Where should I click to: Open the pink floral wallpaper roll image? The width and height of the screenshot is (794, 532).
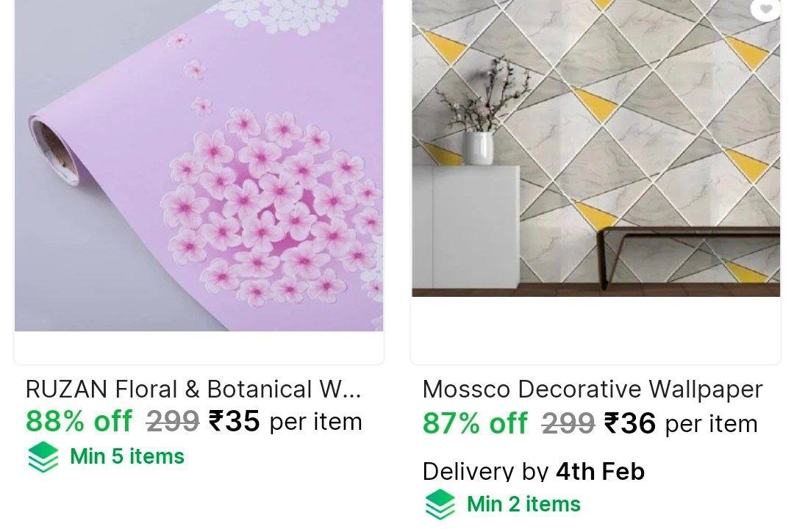(x=198, y=165)
